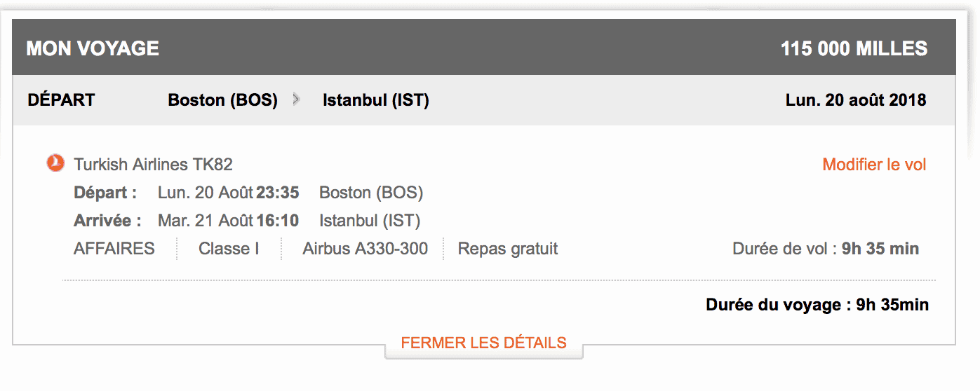Image resolution: width=980 pixels, height=391 pixels.
Task: Click Istanbul (IST) in the Arrivée row
Action: coord(370,221)
